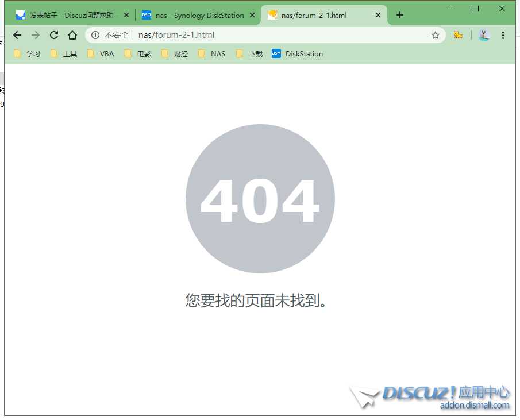This screenshot has height=420, width=520.
Task: Open the Chrome three-dot menu
Action: (503, 35)
